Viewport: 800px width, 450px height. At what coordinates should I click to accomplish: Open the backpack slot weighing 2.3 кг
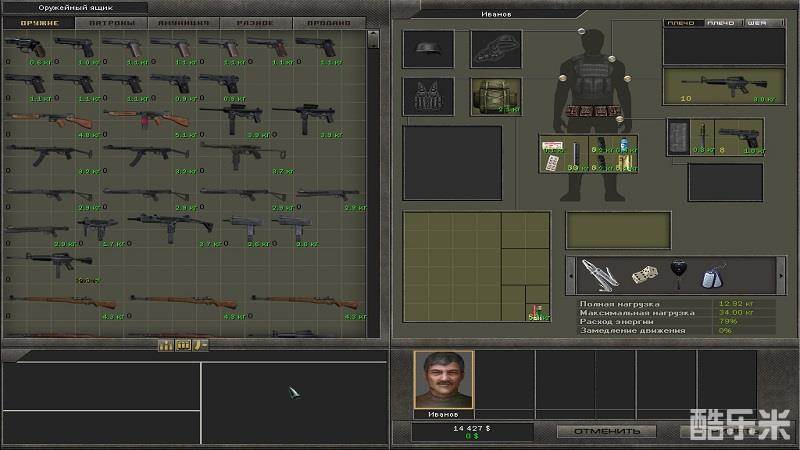495,96
